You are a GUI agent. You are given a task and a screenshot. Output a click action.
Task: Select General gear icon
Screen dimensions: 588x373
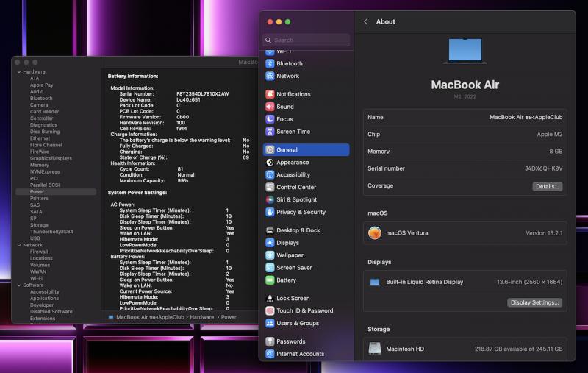click(x=270, y=150)
